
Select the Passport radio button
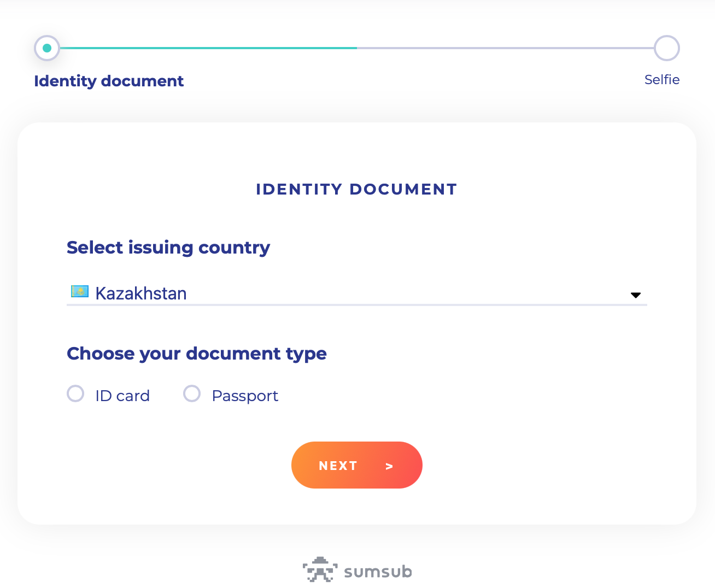click(x=192, y=393)
